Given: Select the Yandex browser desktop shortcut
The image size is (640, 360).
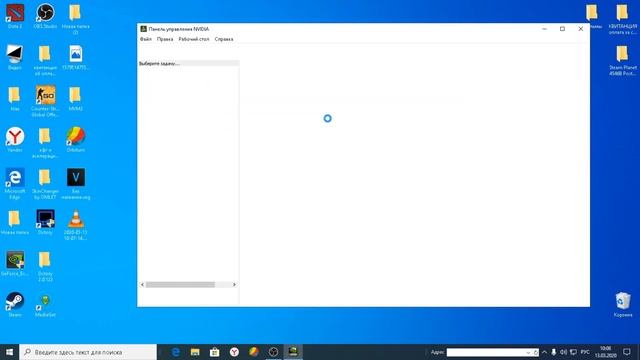Looking at the screenshot, I should 15,140.
